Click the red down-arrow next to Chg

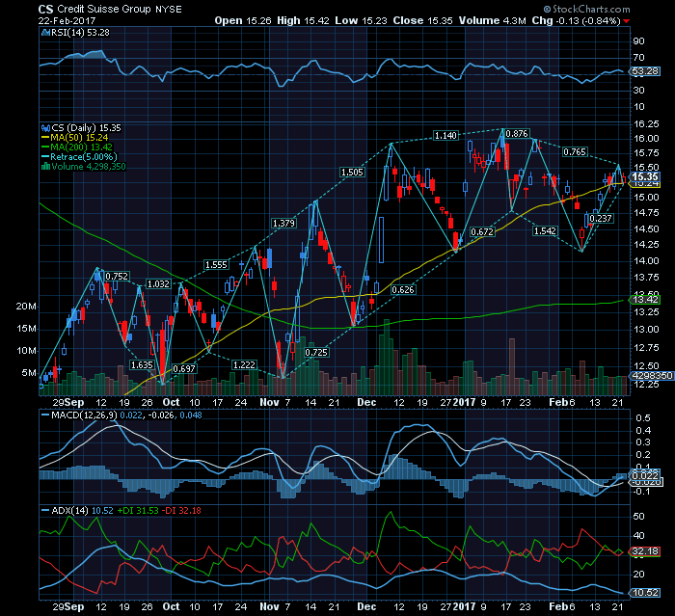coord(626,21)
